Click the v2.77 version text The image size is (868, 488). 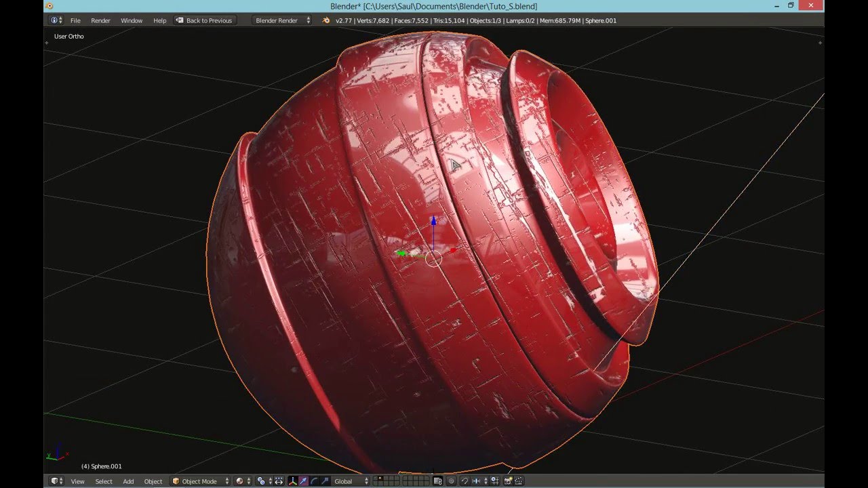tap(344, 20)
